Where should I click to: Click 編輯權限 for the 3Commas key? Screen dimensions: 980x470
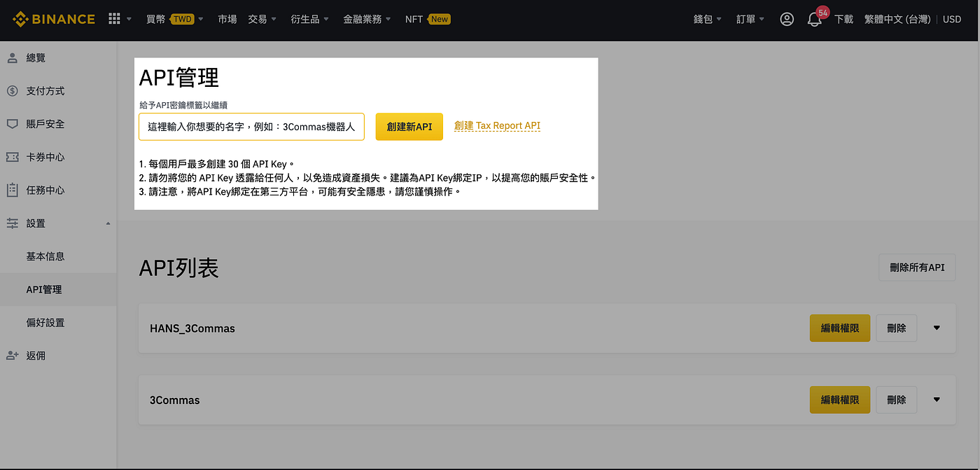coord(840,399)
